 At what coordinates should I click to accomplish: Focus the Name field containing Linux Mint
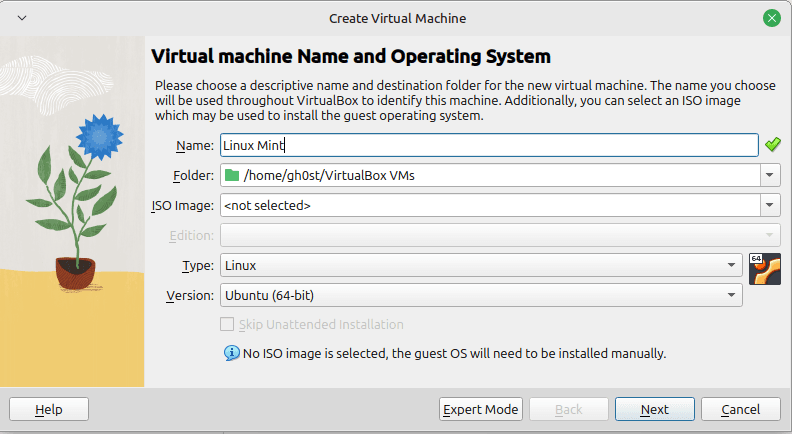click(x=489, y=145)
